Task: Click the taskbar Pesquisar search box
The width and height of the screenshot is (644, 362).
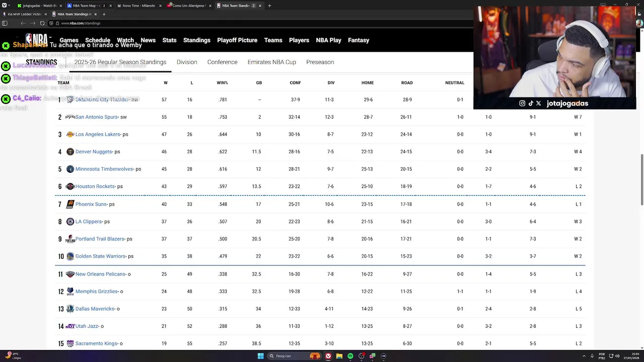Action: tap(295, 356)
